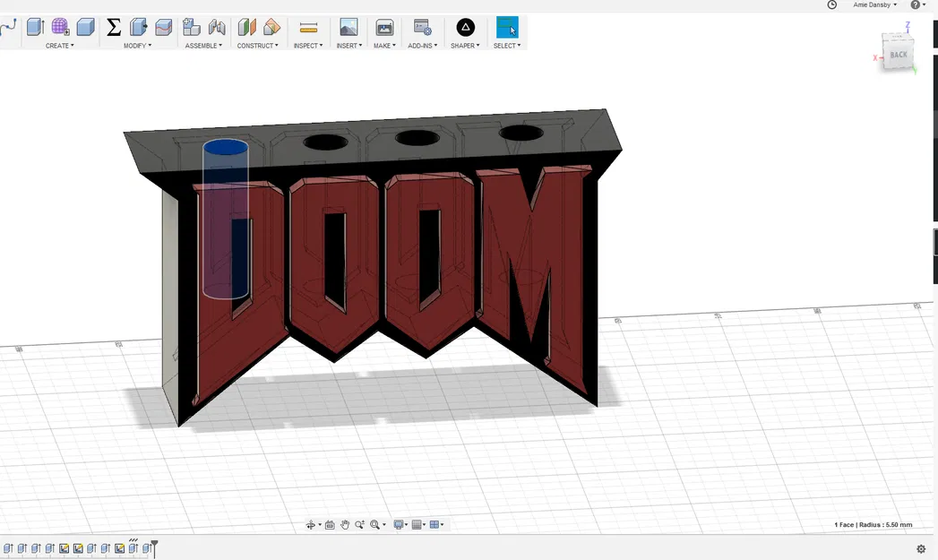
Task: Open the CONSTRUCT menu
Action: click(257, 46)
